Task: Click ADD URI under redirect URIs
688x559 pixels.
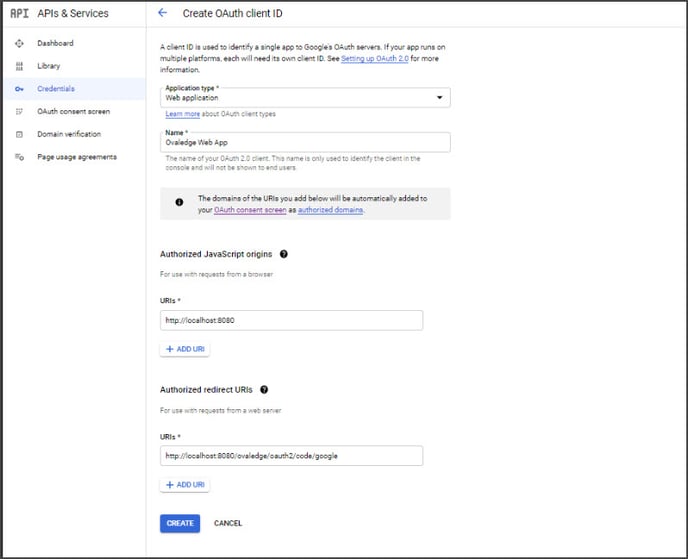Action: point(185,485)
